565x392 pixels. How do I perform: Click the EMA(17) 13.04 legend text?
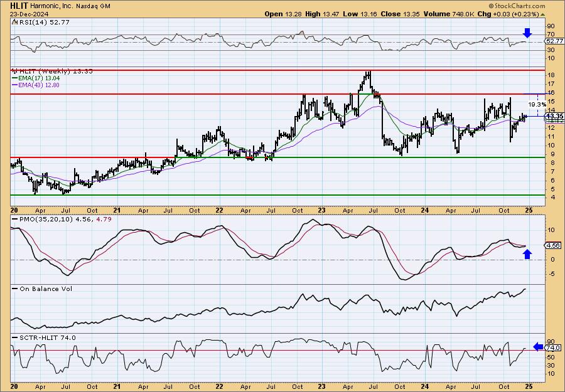(x=40, y=78)
